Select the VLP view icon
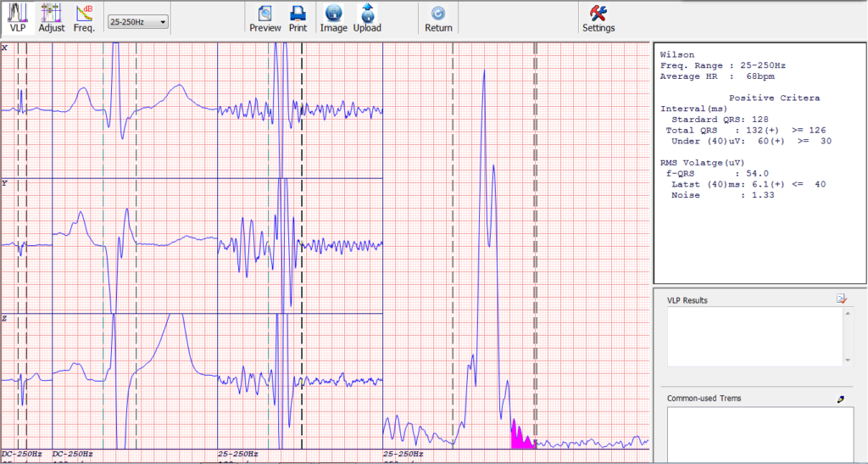868x464 pixels. click(x=18, y=18)
